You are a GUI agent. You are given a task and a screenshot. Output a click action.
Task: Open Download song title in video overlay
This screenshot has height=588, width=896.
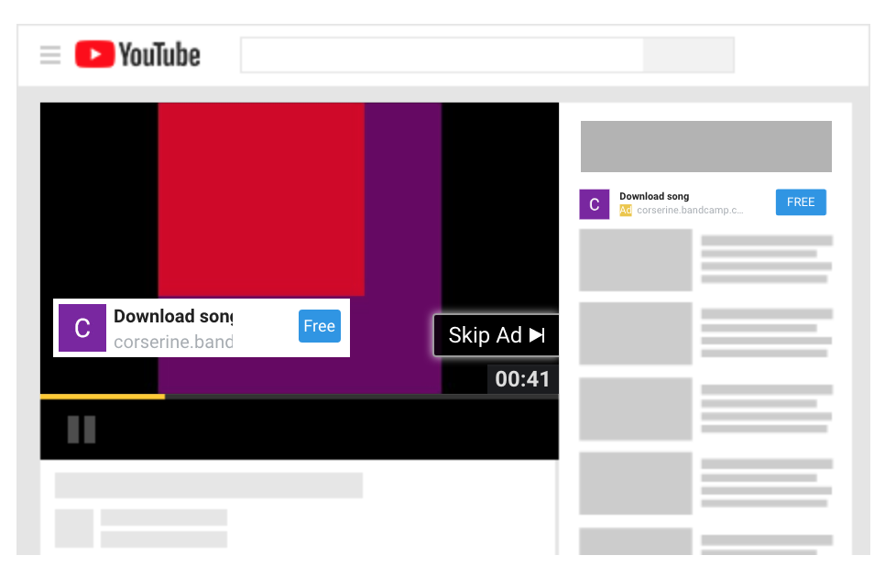pyautogui.click(x=172, y=317)
